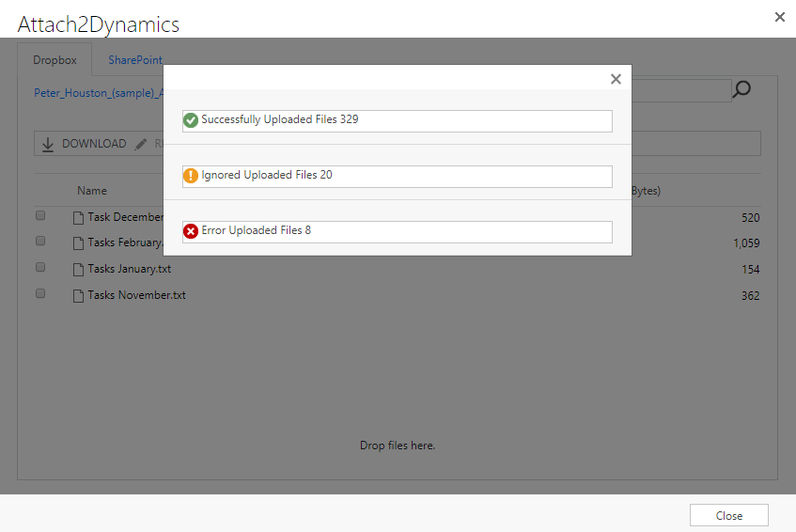Click the Attach2Dynamics title
This screenshot has height=532, width=796.
click(x=99, y=24)
